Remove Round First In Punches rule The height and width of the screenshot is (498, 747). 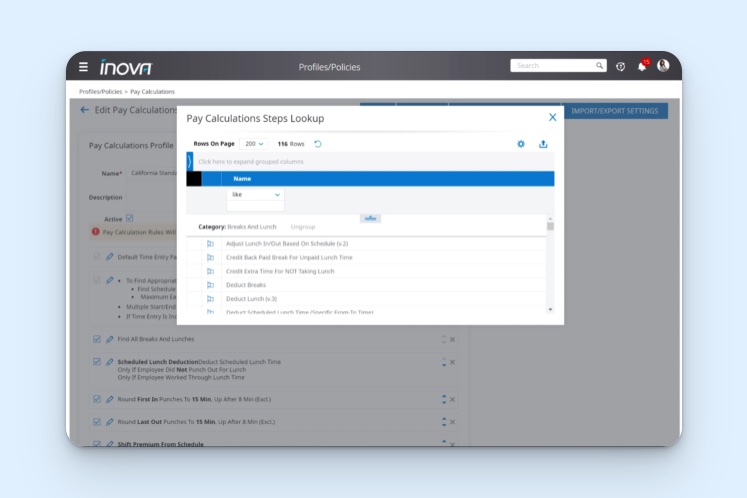click(x=453, y=400)
